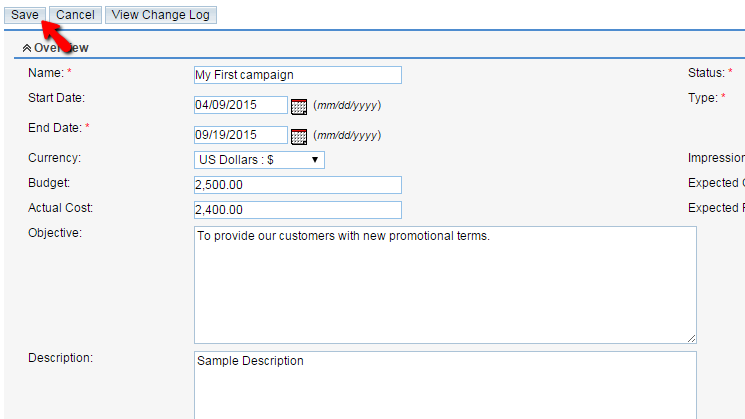This screenshot has width=745, height=419.
Task: Open View Change Log
Action: (x=161, y=15)
